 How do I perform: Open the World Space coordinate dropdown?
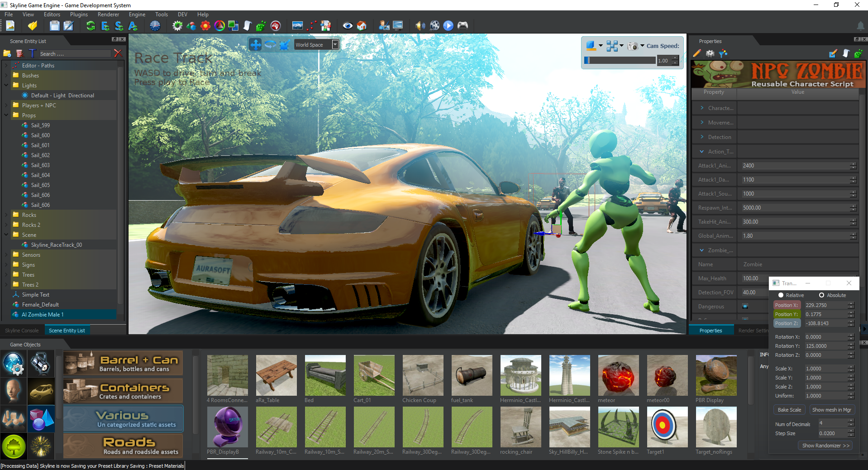[334, 44]
